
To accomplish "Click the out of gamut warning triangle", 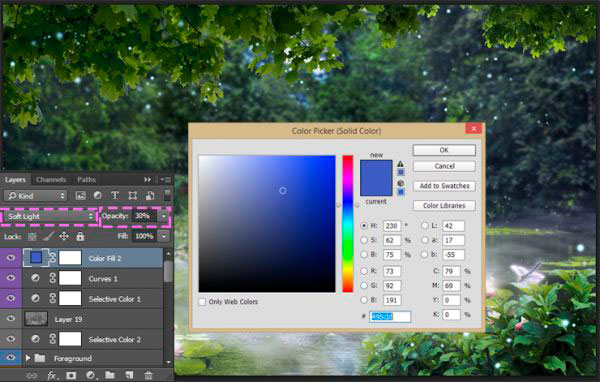I will pyautogui.click(x=400, y=164).
